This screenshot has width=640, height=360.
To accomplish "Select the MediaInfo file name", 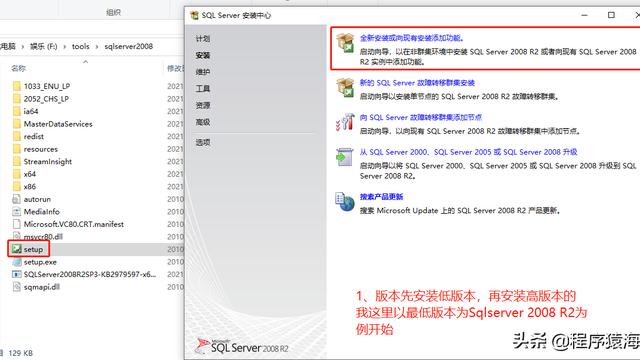I will [42, 211].
